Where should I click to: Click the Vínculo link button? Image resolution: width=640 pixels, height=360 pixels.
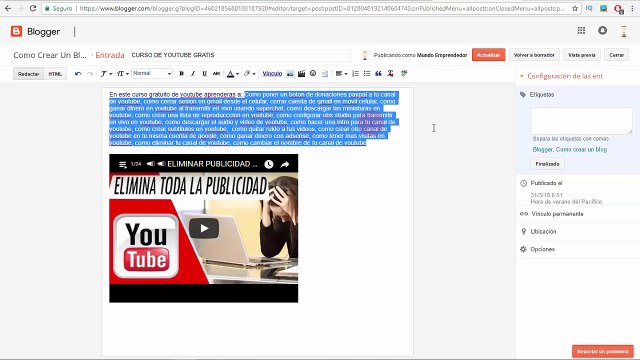pos(272,73)
